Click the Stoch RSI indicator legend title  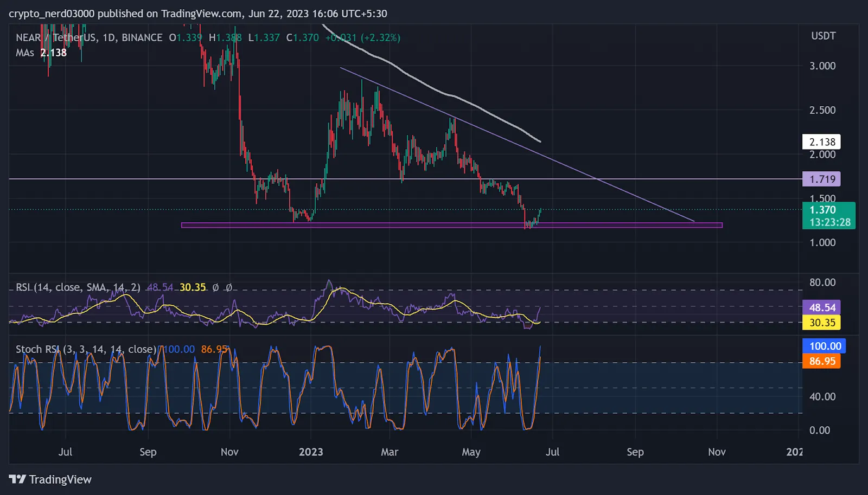(86, 349)
